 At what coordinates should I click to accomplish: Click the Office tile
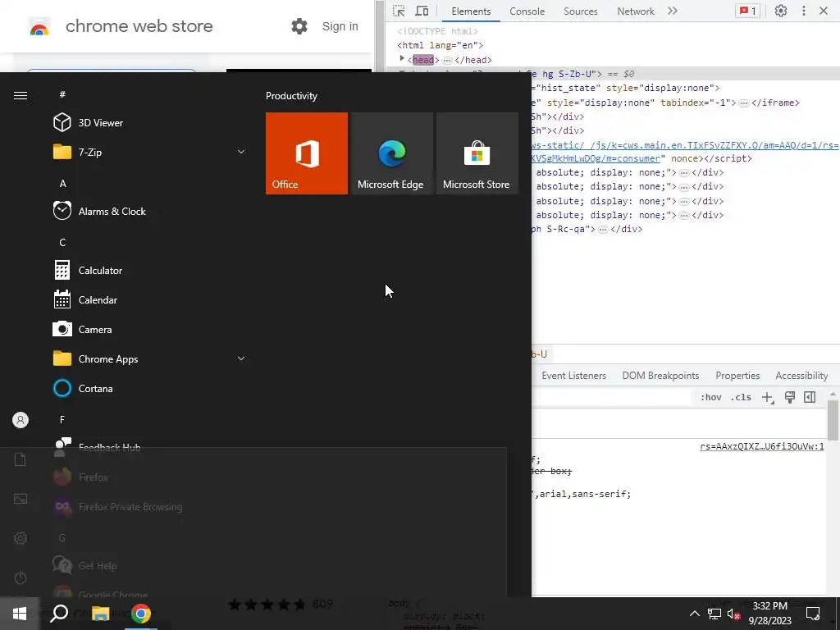tap(307, 153)
